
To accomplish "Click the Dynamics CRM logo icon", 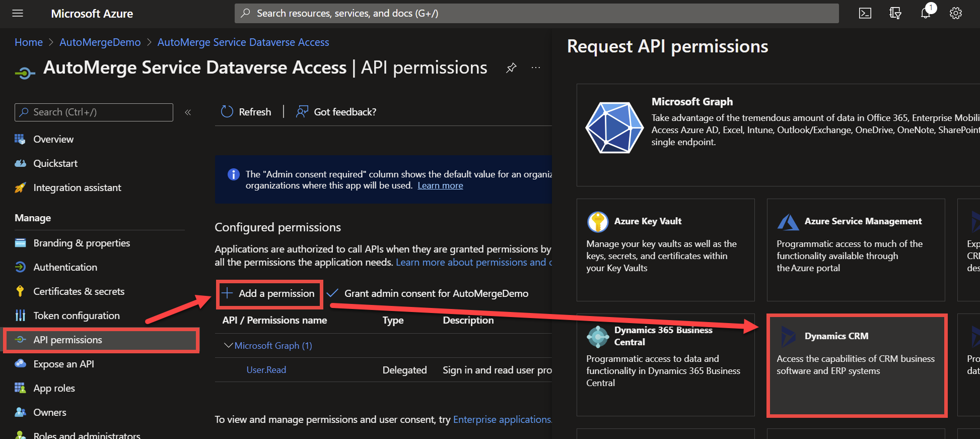I will 788,337.
